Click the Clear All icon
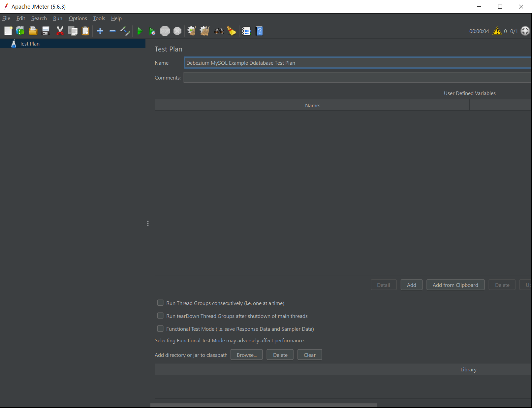 point(204,31)
